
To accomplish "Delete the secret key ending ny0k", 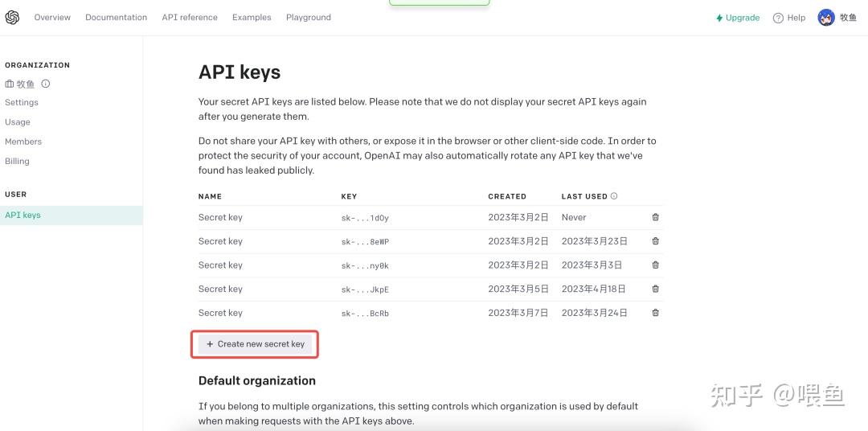I will [655, 265].
